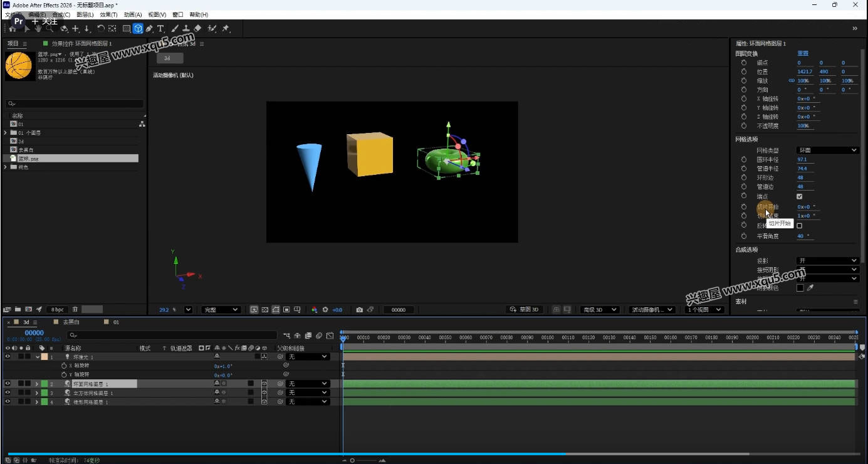Enable solo on the 环境光 1 layer
This screenshot has height=464, width=868.
tap(21, 356)
